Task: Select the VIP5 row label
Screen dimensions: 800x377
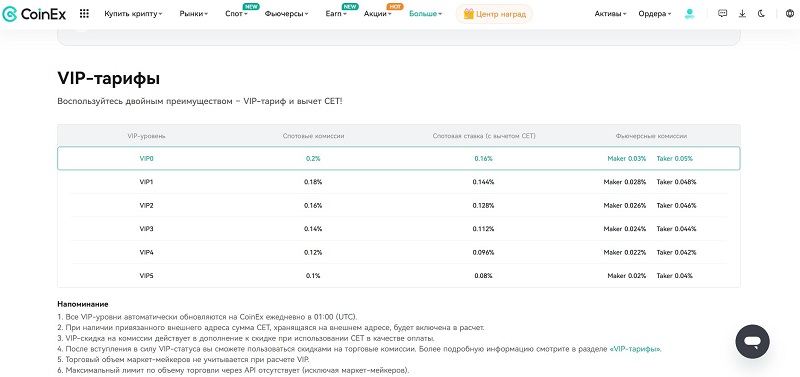Action: tap(146, 276)
